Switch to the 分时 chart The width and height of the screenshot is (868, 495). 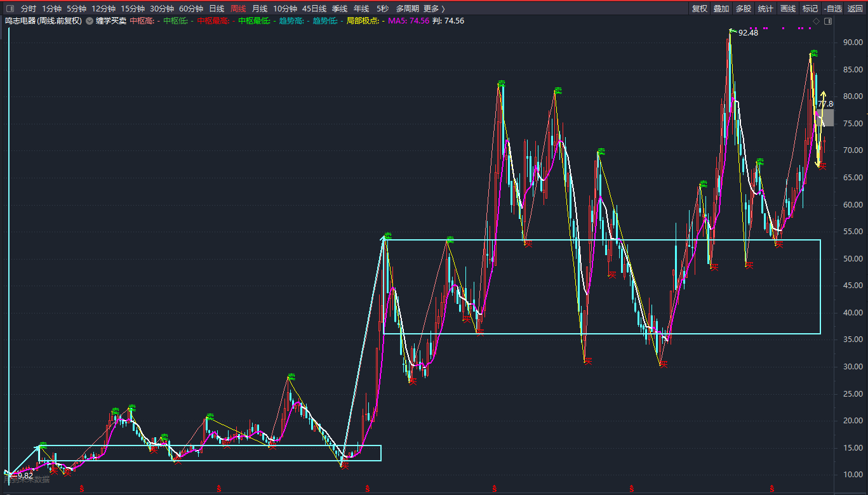coord(28,9)
